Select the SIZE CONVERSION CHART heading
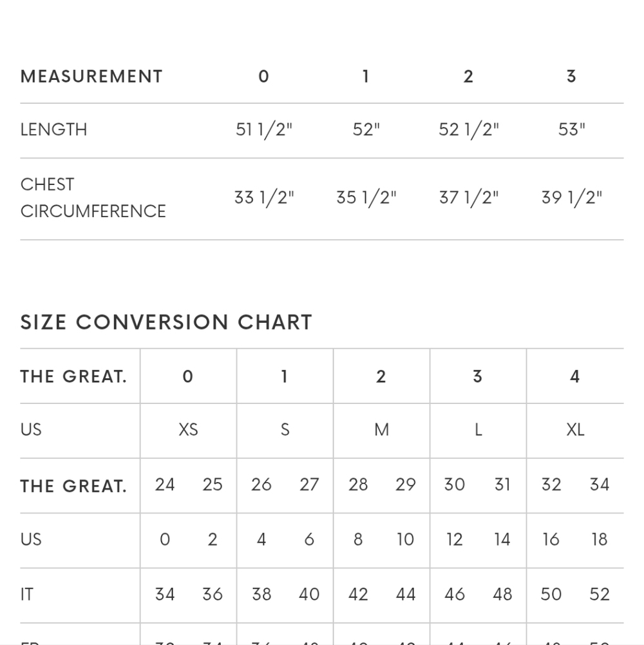The width and height of the screenshot is (644, 645). (166, 322)
